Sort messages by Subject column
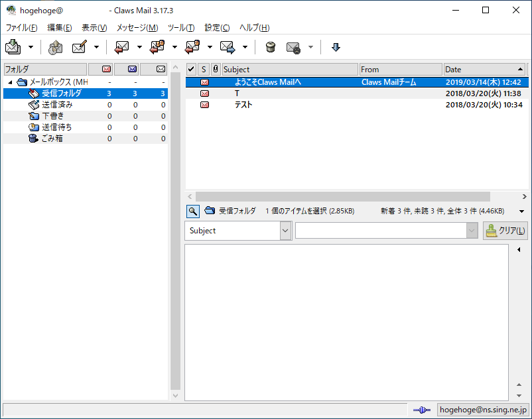Screen dimensions: 532x419 [290, 69]
